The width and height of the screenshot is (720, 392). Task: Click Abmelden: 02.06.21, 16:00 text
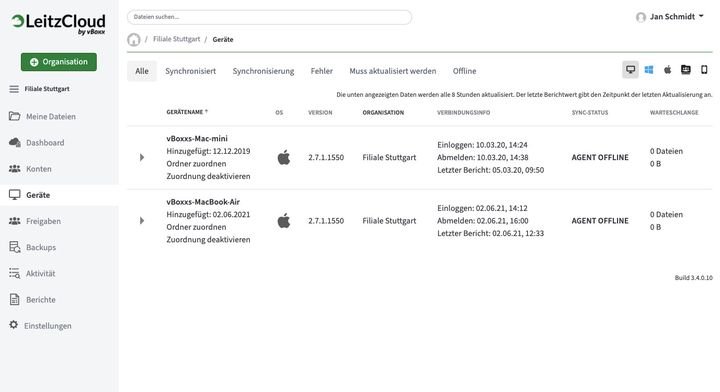[483, 221]
